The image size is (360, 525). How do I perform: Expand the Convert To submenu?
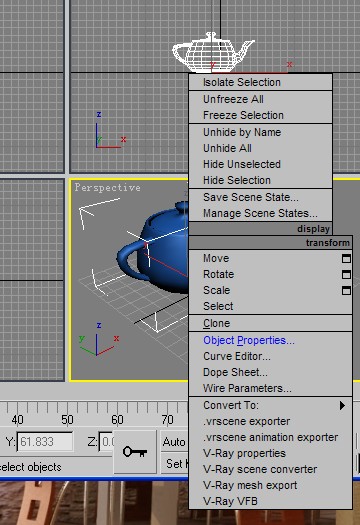click(x=271, y=405)
